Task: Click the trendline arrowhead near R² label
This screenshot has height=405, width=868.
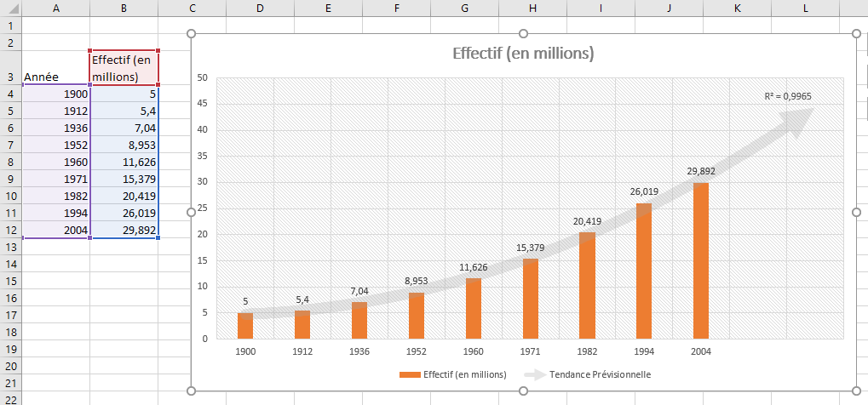Action: point(797,120)
